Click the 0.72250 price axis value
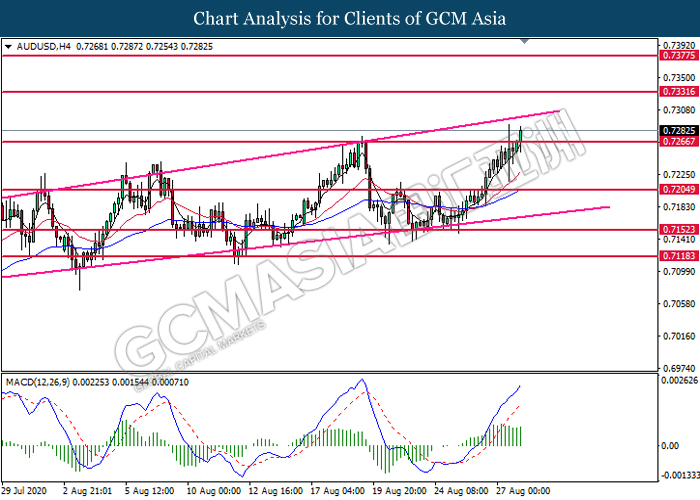 pos(679,175)
